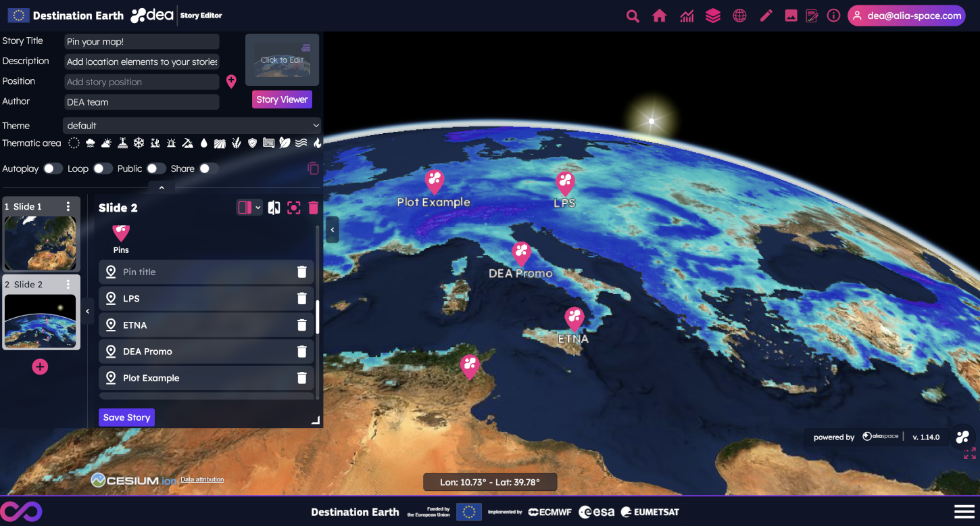Screen dimensions: 980x526
Task: Toggle the Autoplay switch
Action: click(x=53, y=168)
